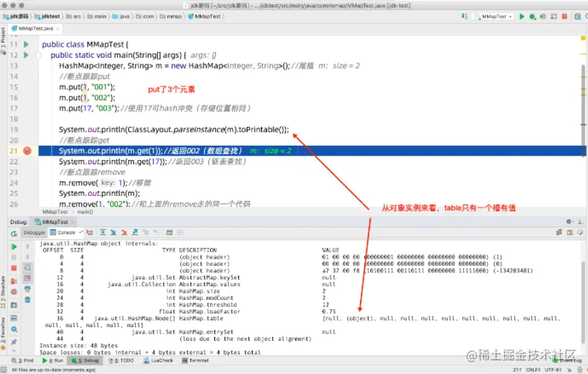Screen dimensions: 588x374
Task: Click the main() breadcrumb below the editor
Action: pos(85,212)
